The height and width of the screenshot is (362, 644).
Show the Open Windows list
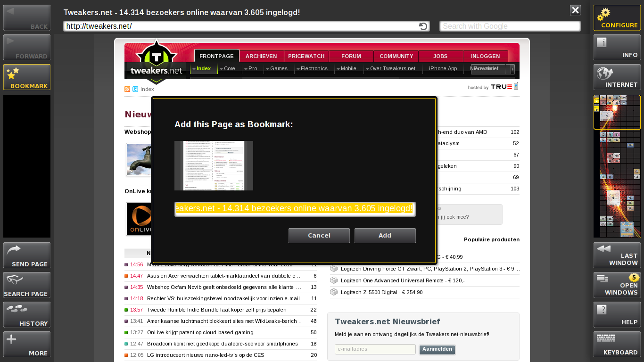click(617, 285)
